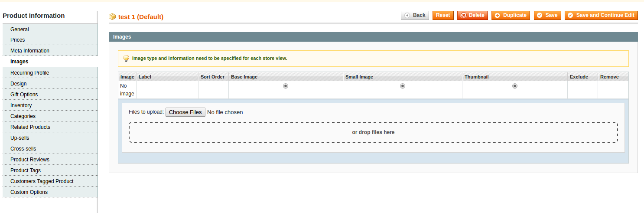
Task: Click the Reset button
Action: pyautogui.click(x=443, y=15)
